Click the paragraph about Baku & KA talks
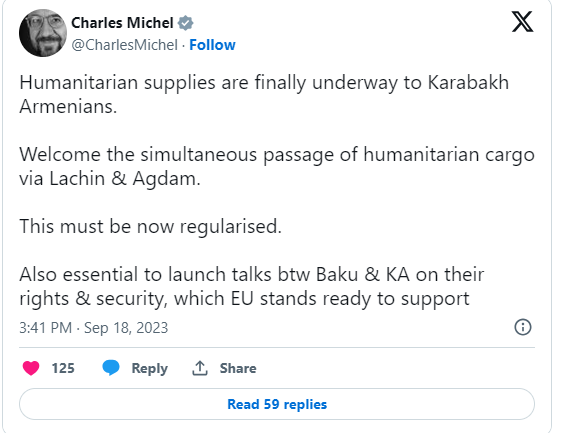This screenshot has width=567, height=433. (252, 286)
